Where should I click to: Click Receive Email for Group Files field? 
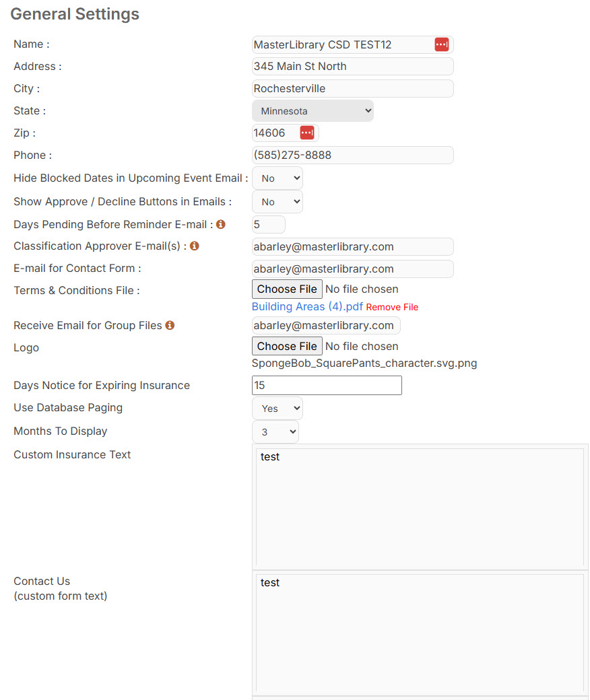(x=326, y=326)
